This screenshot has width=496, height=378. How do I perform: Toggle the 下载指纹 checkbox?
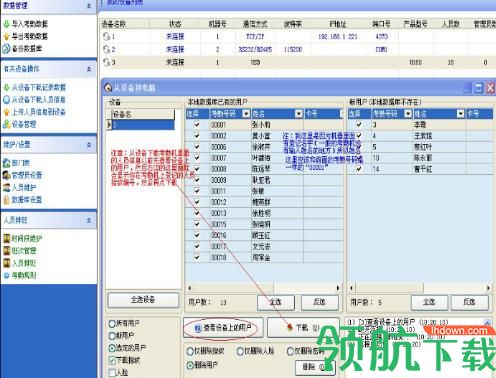click(112, 360)
